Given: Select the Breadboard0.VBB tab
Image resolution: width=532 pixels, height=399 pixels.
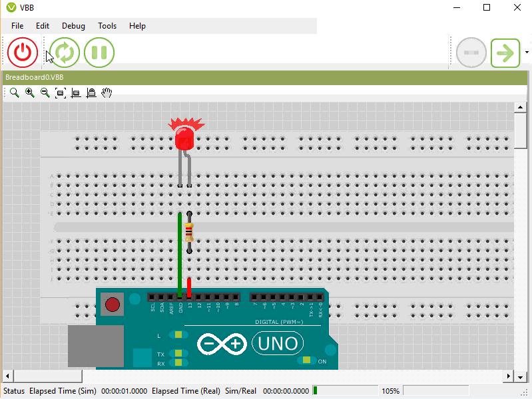Looking at the screenshot, I should 34,77.
